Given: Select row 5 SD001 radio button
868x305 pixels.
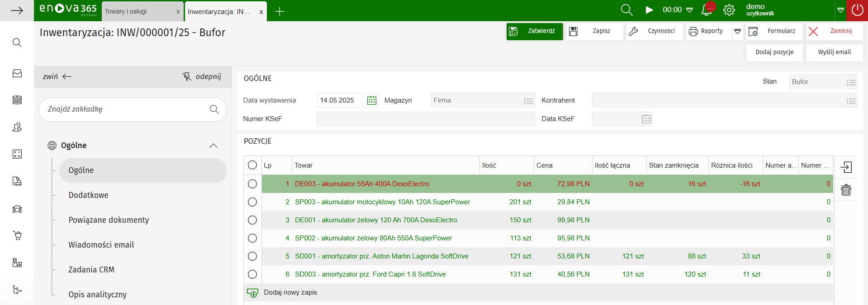Looking at the screenshot, I should pos(252,256).
